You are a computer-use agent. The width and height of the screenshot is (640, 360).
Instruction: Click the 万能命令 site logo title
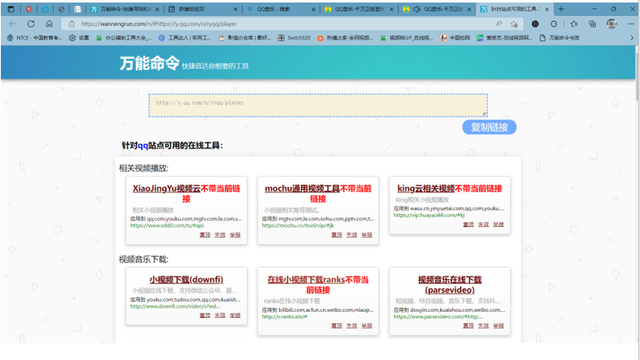149,63
